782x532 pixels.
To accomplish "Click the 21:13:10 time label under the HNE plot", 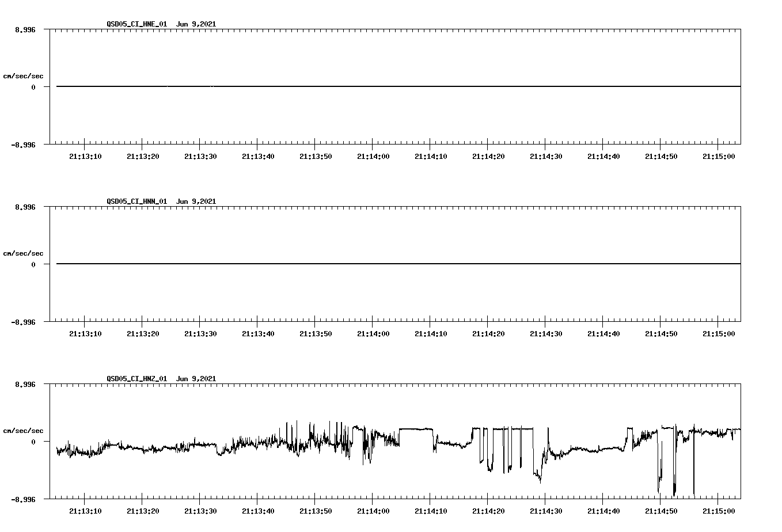I will 85,157.
